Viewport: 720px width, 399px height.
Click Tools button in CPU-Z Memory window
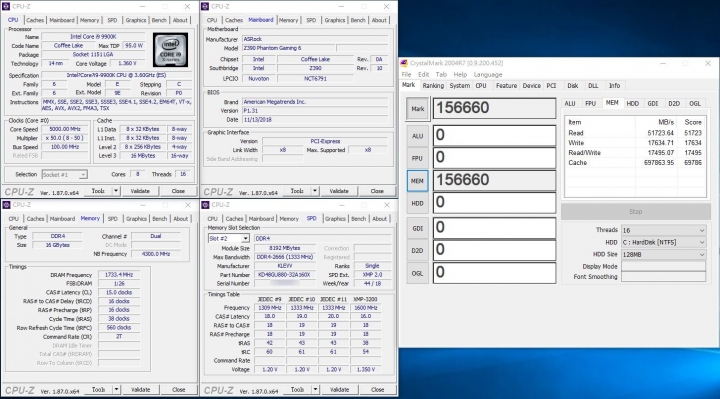pos(98,390)
